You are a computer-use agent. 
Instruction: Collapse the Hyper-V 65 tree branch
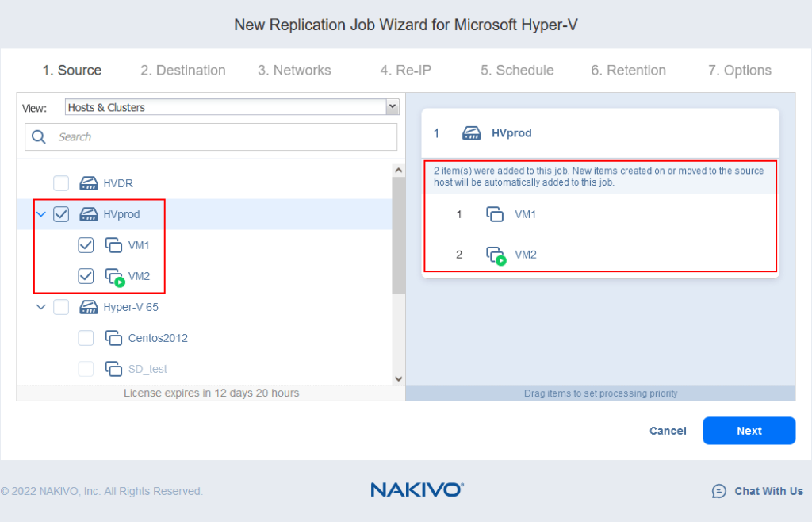point(40,307)
